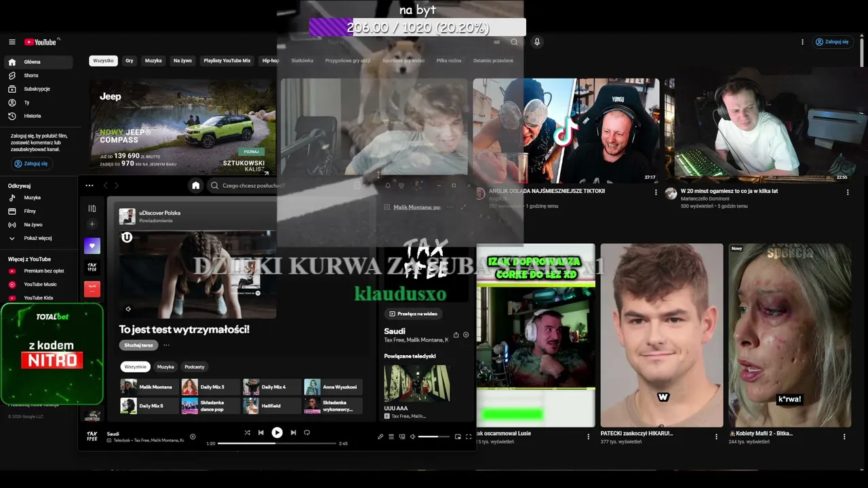Add Saudi to Liked Songs from side panel

pos(466,335)
